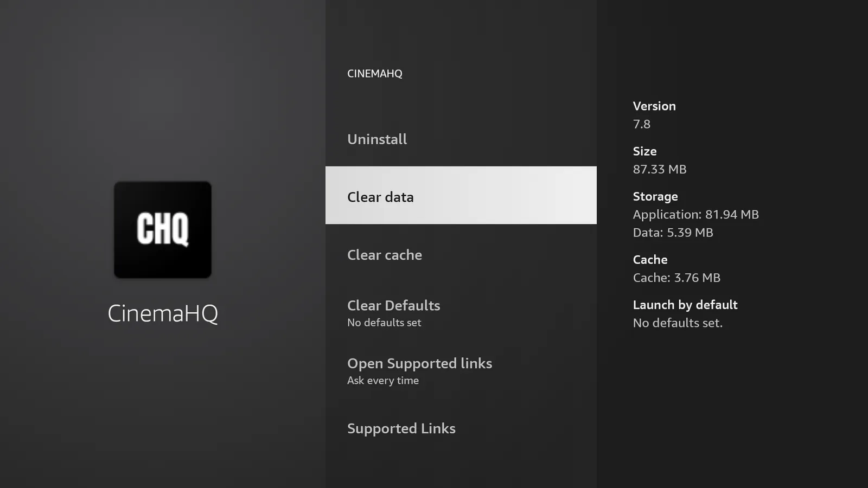This screenshot has width=868, height=488.
Task: Click the 'No defaults set.' info text
Action: 678,323
